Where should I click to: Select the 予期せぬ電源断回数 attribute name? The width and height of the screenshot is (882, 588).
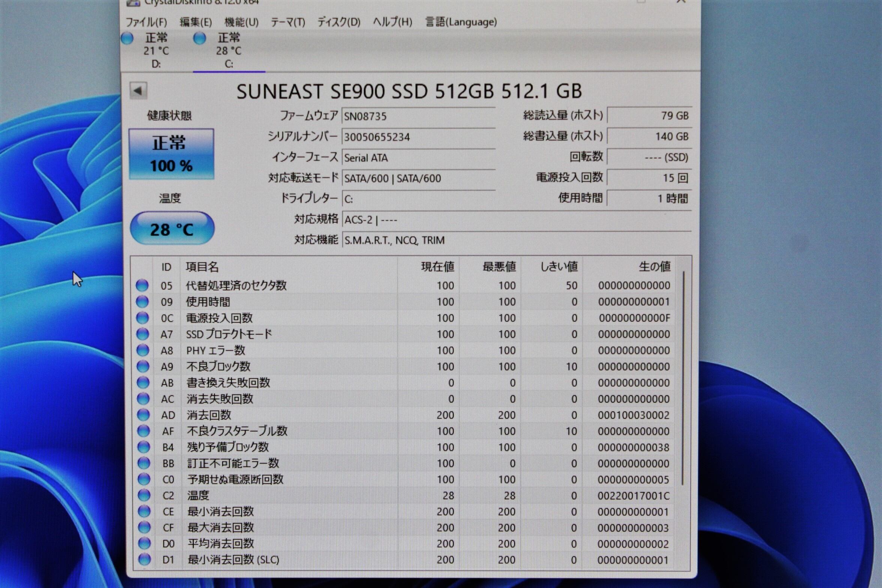pos(235,479)
